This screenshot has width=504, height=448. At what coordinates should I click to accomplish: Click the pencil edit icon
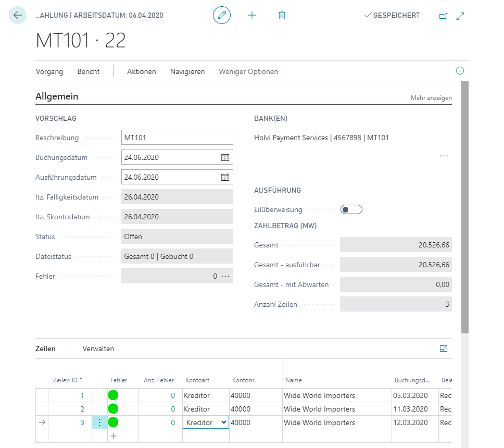[222, 15]
